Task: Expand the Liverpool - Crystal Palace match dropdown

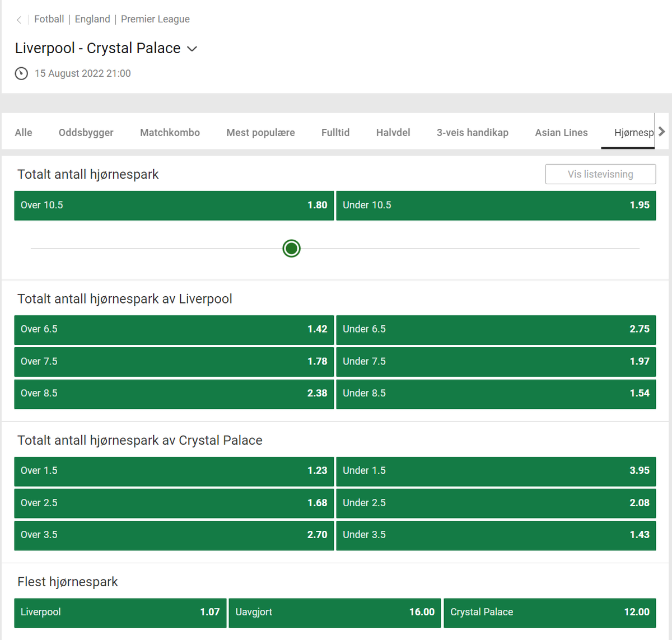Action: click(192, 49)
